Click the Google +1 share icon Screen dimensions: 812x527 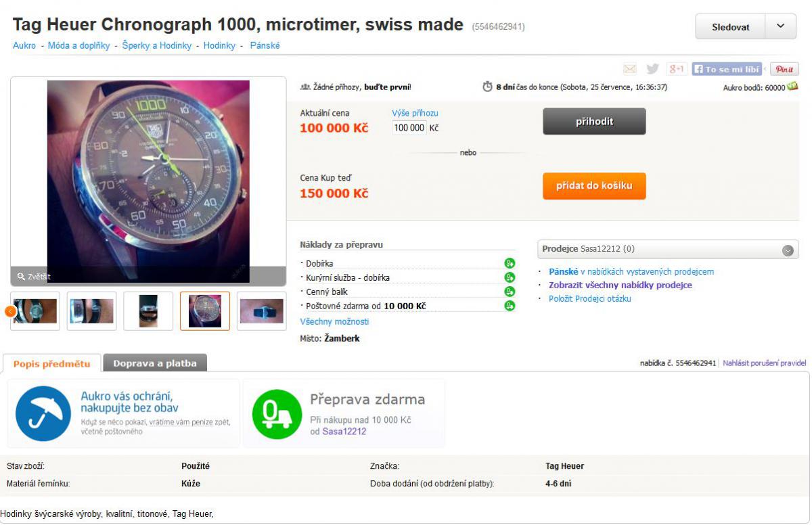(677, 69)
